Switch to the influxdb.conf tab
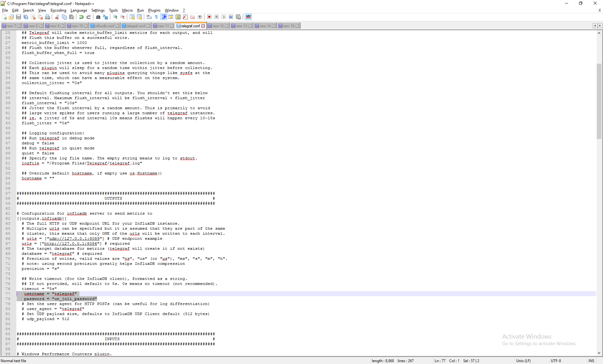 pos(104,26)
